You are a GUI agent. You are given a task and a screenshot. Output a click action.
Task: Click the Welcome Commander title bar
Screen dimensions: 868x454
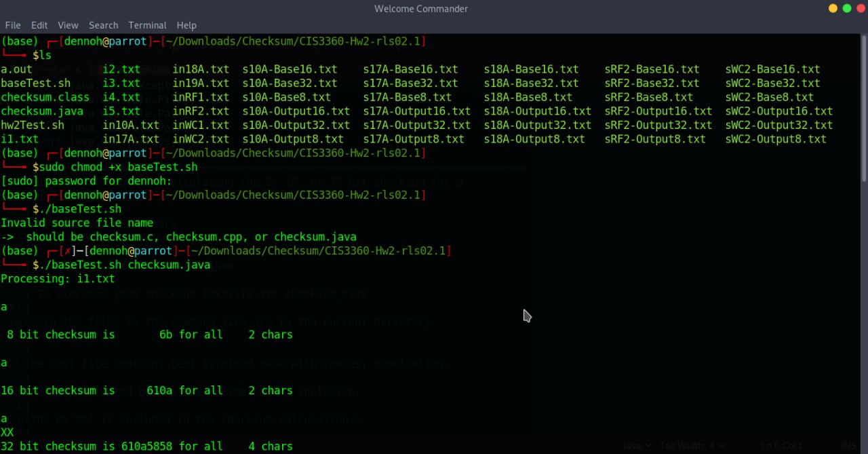pos(420,9)
